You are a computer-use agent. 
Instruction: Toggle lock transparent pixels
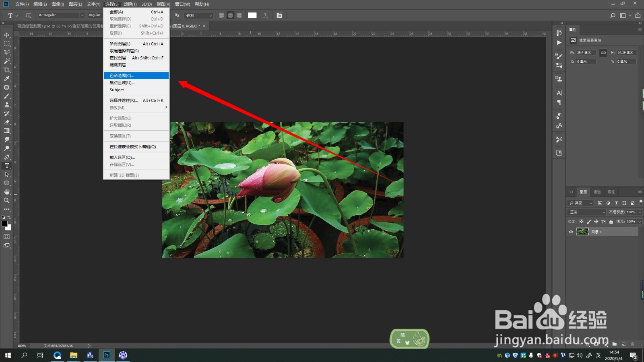pyautogui.click(x=581, y=222)
